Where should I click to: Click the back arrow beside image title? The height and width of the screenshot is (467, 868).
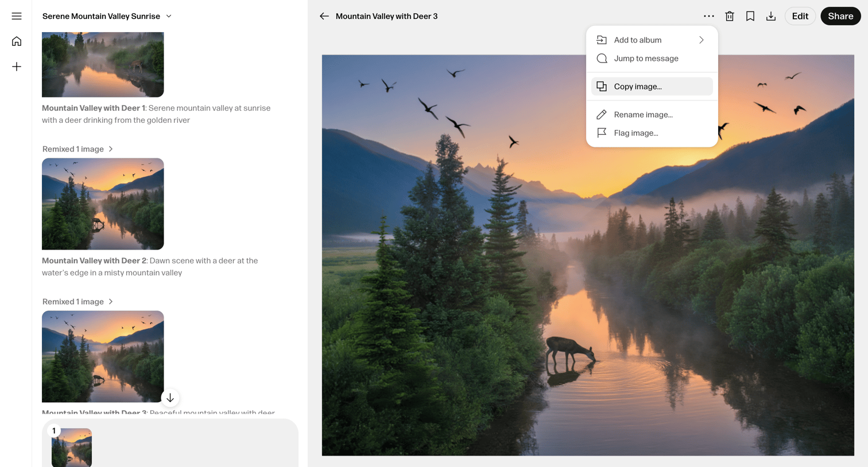point(324,16)
